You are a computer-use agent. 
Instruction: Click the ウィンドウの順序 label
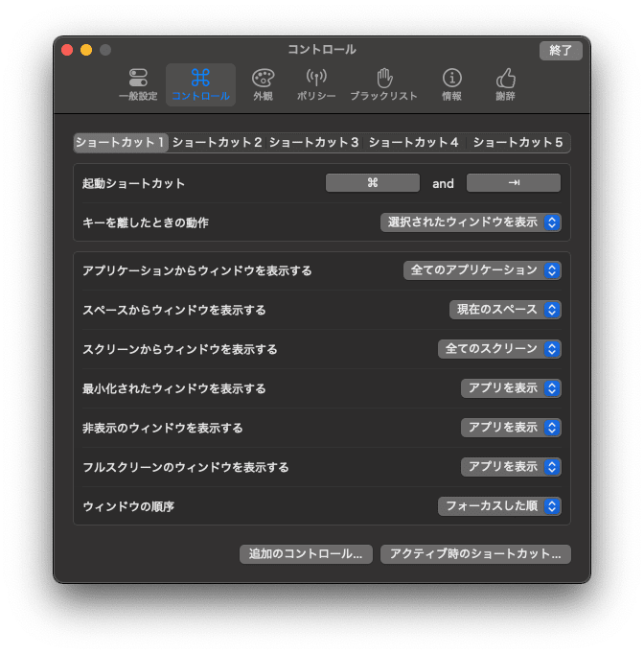pyautogui.click(x=128, y=506)
